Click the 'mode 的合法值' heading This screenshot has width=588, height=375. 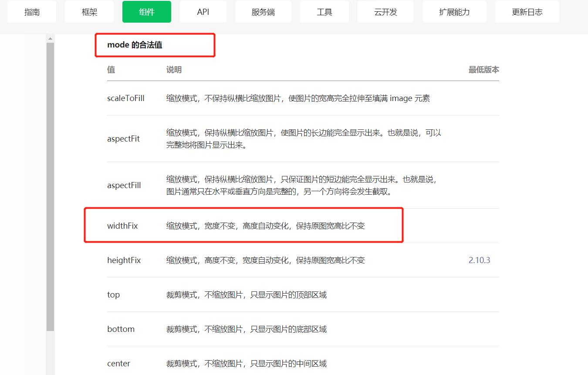(x=135, y=45)
